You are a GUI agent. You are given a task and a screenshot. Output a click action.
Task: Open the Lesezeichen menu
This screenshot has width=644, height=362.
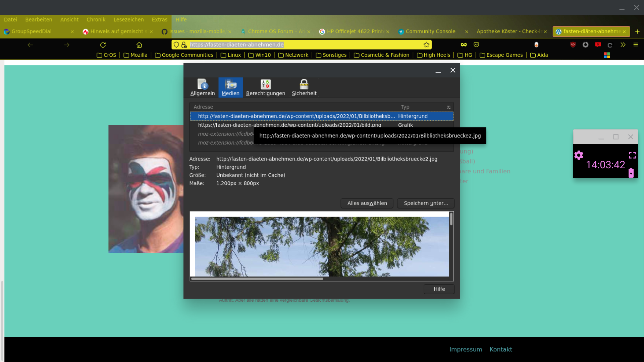point(128,19)
